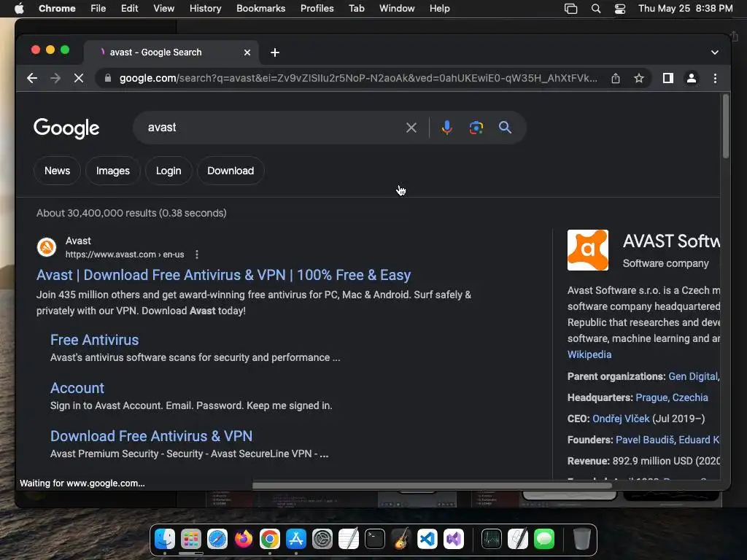Open the Chrome profile avatar
This screenshot has width=747, height=560.
(692, 78)
